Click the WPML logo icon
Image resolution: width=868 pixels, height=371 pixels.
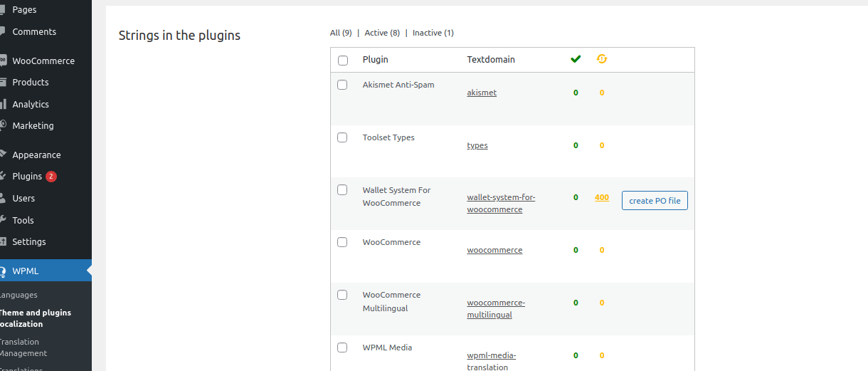3,271
